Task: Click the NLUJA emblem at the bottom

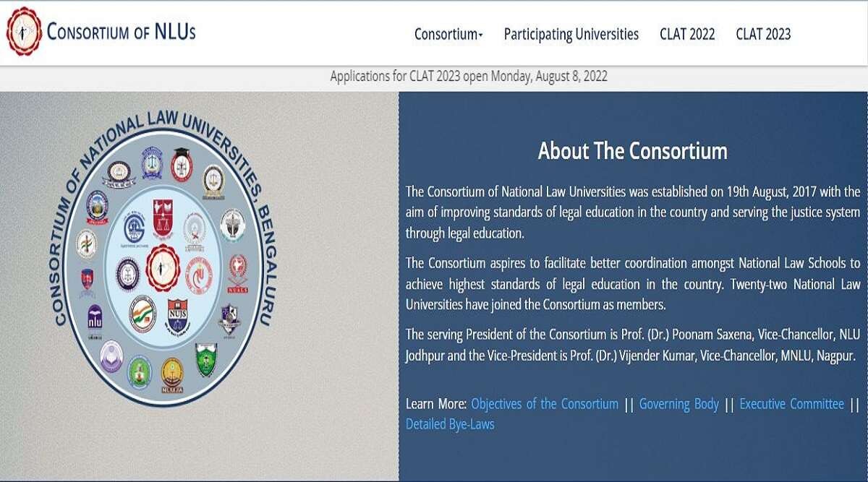Action: point(172,374)
